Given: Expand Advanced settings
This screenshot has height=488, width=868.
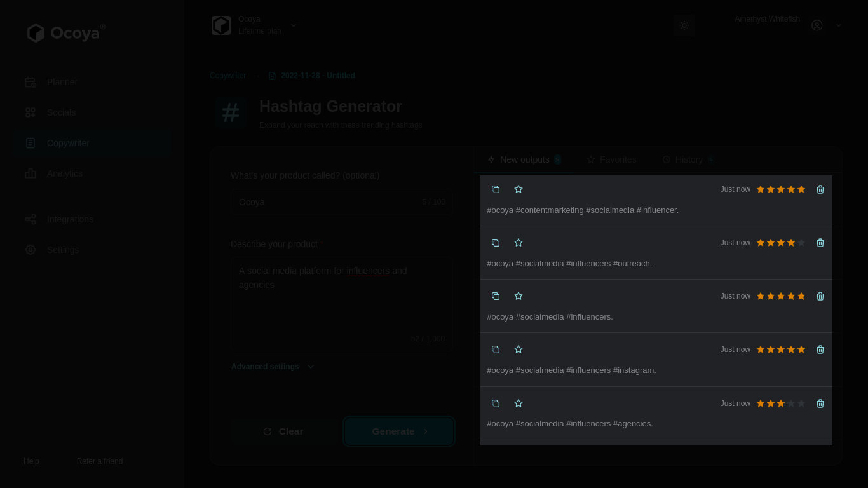Looking at the screenshot, I should (273, 367).
